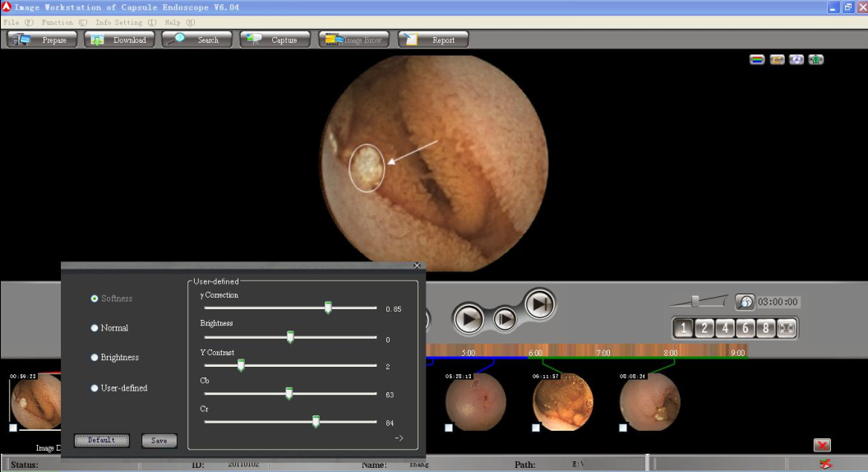Viewport: 868px width, 472px height.
Task: Click the 9:00 mark on the timeline
Action: pyautogui.click(x=737, y=353)
